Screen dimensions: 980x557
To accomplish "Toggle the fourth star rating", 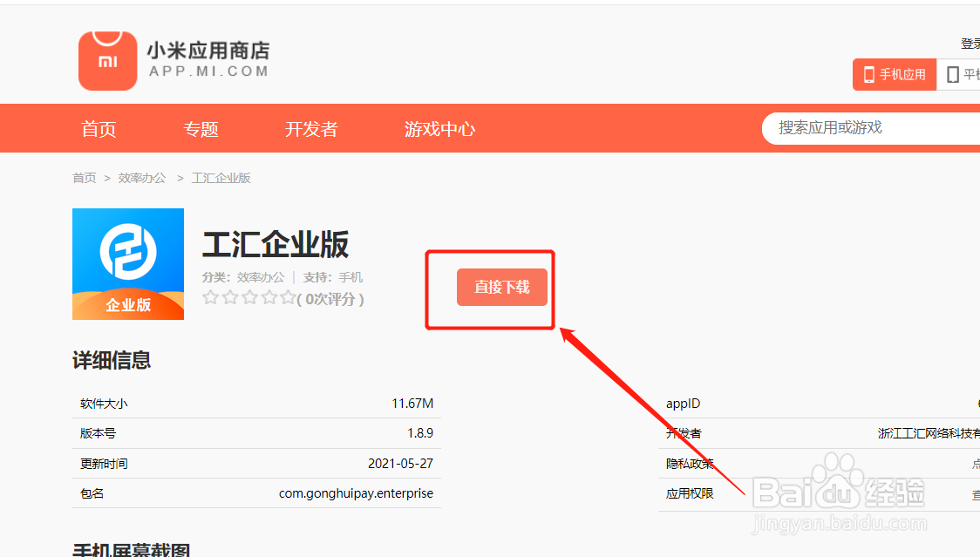I will pyautogui.click(x=269, y=297).
